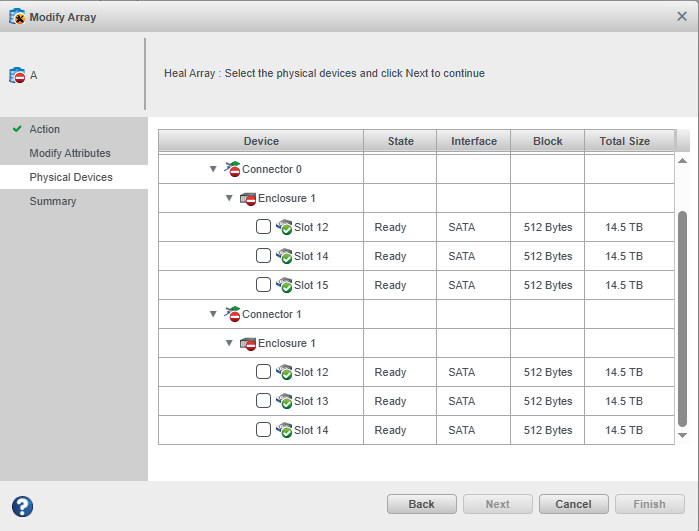Collapse Enclosure 1 under Connector 1

[229, 343]
